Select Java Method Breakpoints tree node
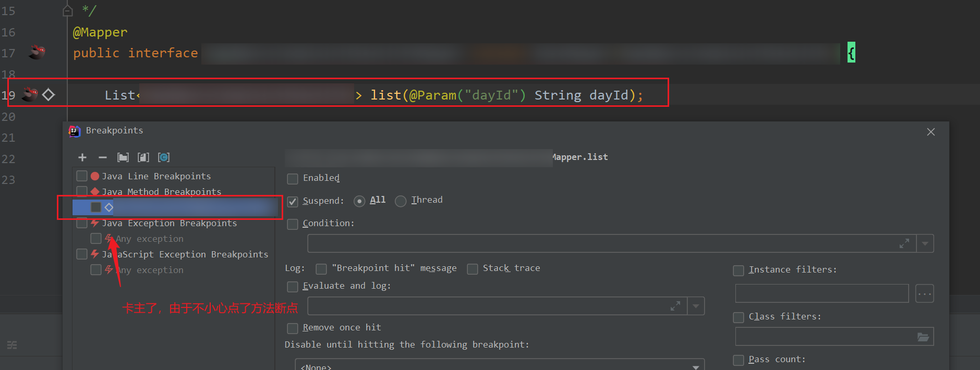Screen dimensions: 980x370 coord(162,192)
